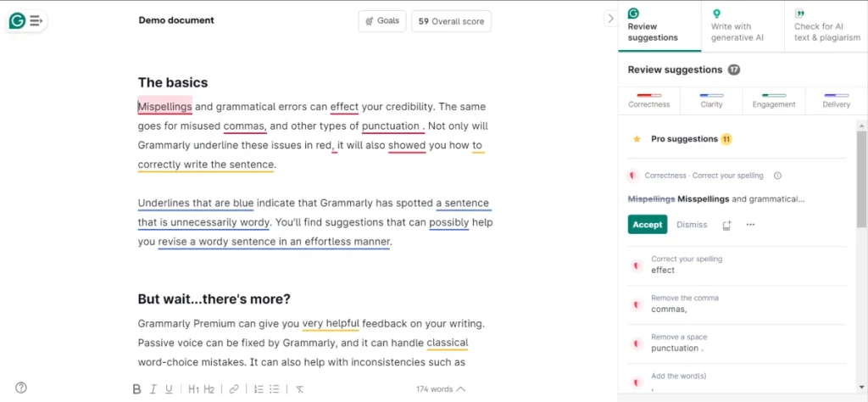Add the word to dictionary icon
The image size is (868, 402).
pyautogui.click(x=726, y=225)
